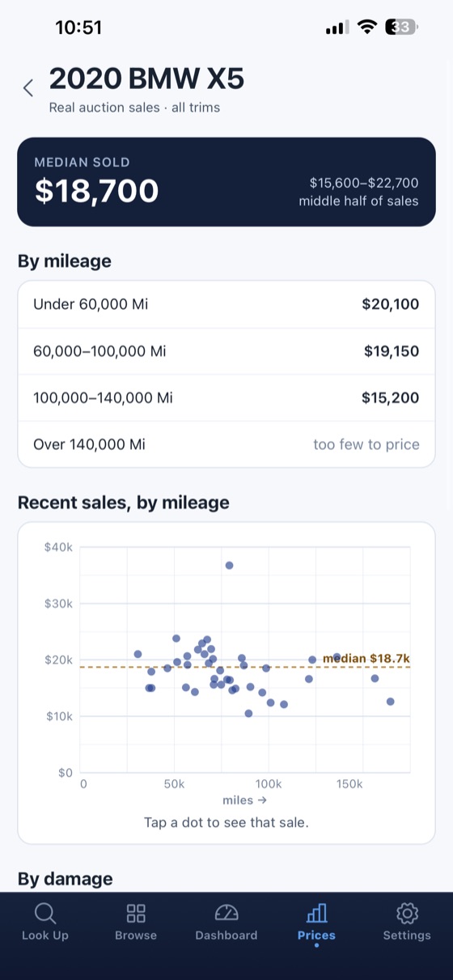Tap the $30k y-axis label
The height and width of the screenshot is (980, 453).
tap(58, 604)
